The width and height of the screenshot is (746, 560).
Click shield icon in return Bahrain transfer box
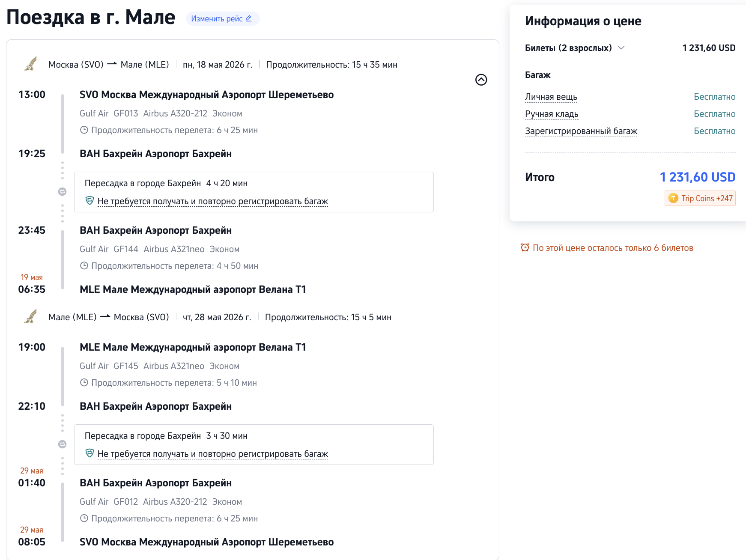click(x=90, y=453)
